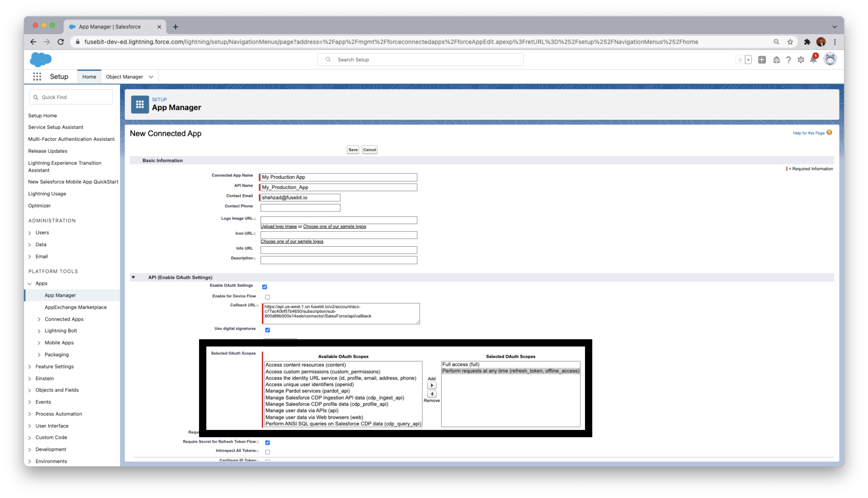Open the App Launcher grid icon
Viewport: 868px width, 498px height.
point(37,77)
